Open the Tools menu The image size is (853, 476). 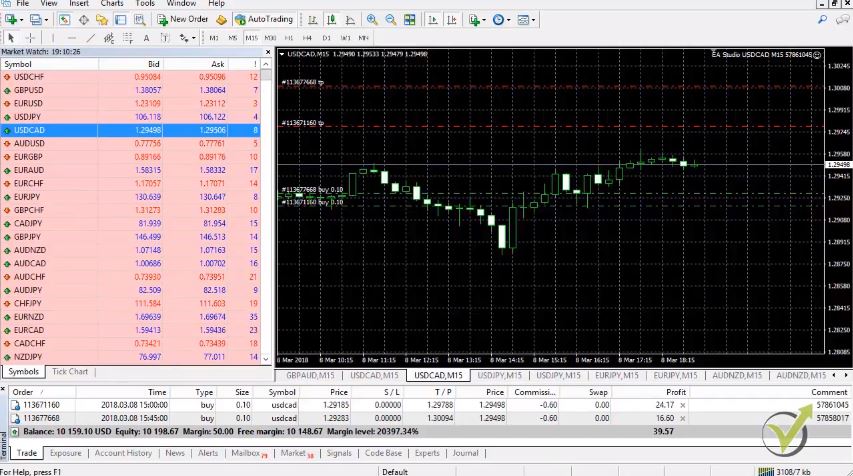(145, 3)
